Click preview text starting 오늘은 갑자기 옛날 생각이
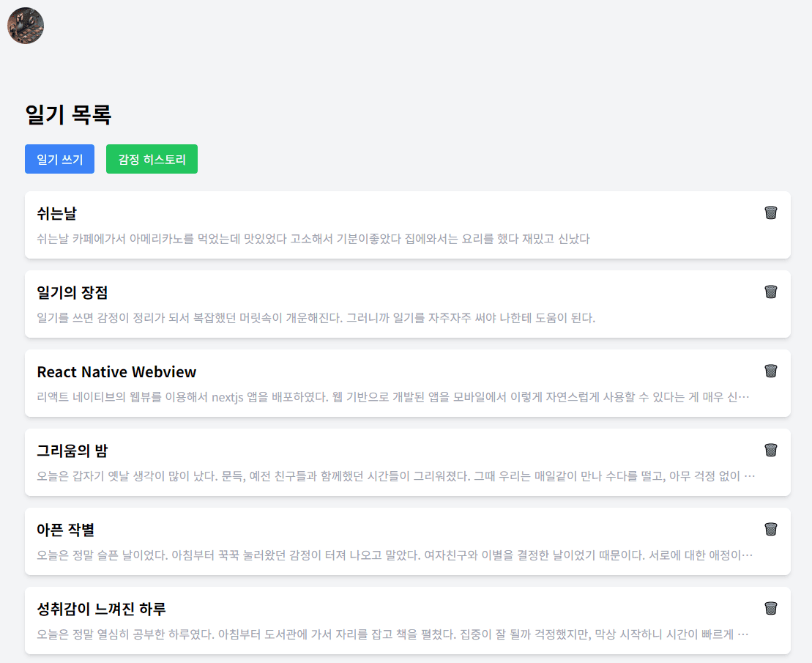 click(395, 476)
